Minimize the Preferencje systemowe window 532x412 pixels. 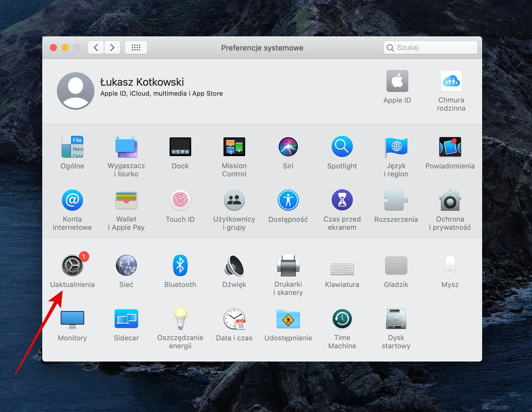click(65, 48)
